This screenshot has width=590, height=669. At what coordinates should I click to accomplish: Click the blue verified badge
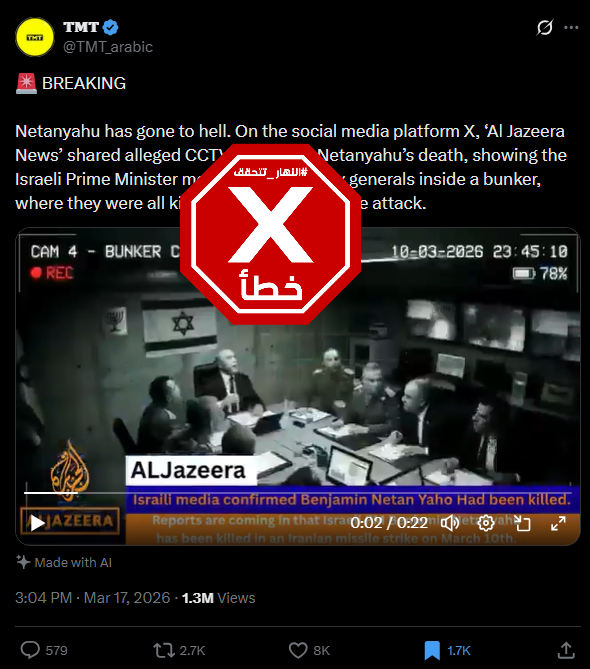pyautogui.click(x=111, y=28)
